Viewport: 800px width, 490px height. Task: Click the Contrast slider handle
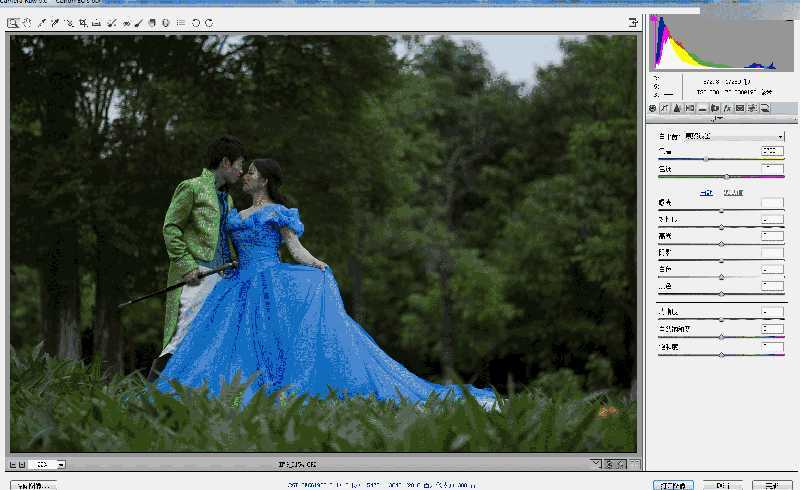721,227
